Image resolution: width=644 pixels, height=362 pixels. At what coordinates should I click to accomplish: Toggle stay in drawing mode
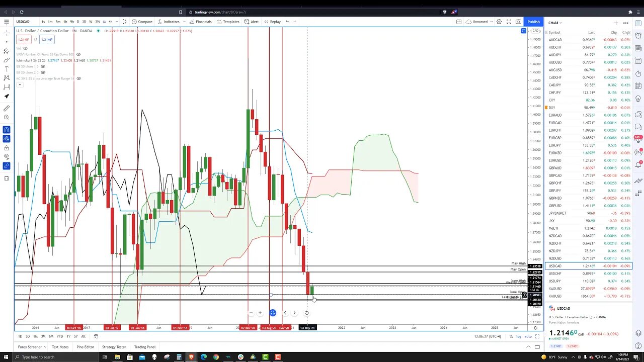coord(7,139)
